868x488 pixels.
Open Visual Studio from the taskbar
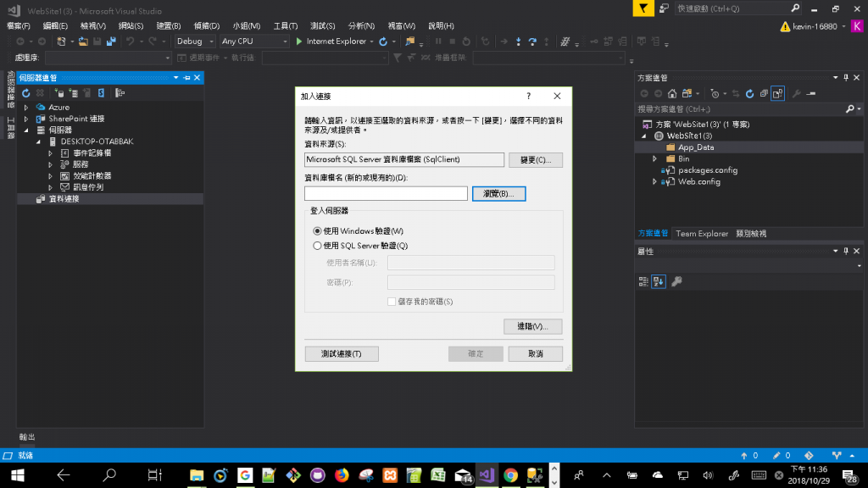pos(487,474)
